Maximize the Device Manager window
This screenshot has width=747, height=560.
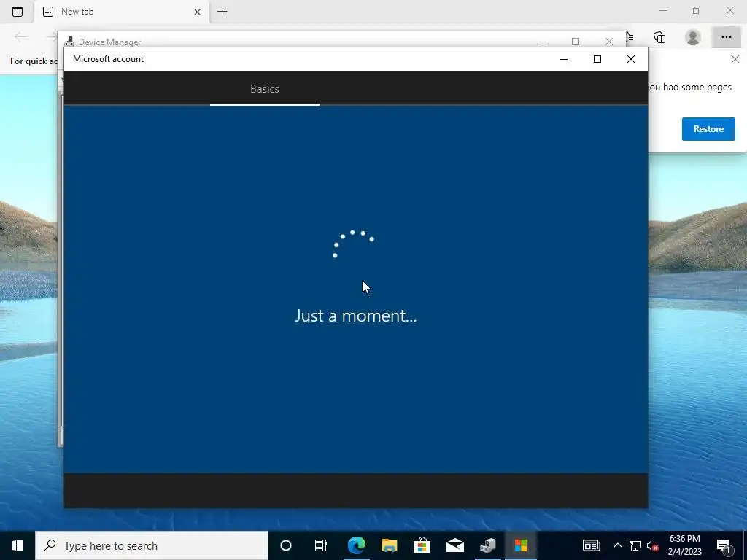point(576,42)
